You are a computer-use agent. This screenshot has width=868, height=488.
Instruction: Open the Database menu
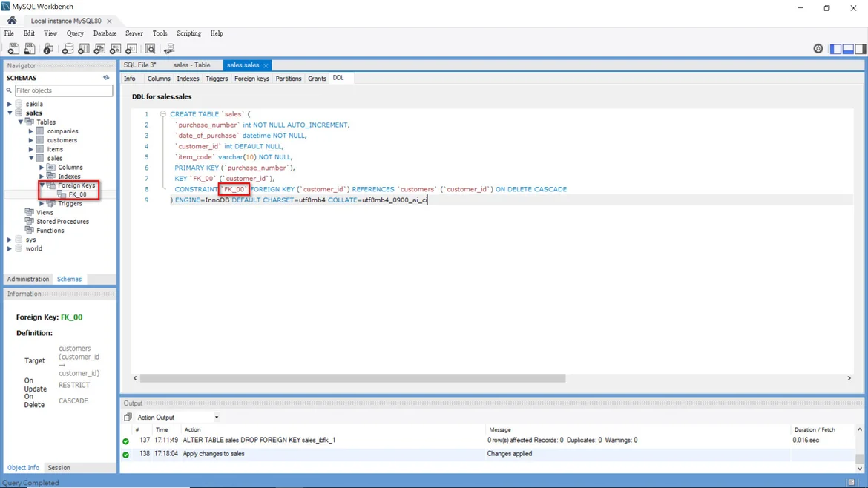pos(105,33)
